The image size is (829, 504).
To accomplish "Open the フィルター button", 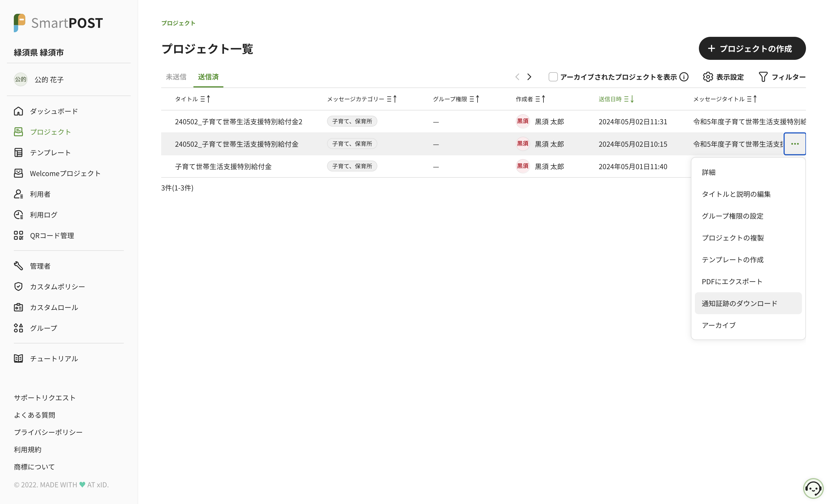I will (782, 77).
